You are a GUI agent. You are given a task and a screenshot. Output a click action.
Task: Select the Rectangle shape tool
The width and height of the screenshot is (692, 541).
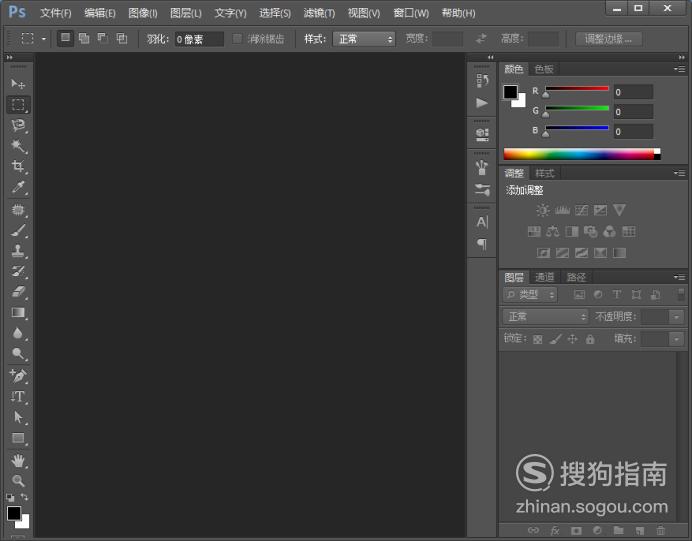(18, 438)
